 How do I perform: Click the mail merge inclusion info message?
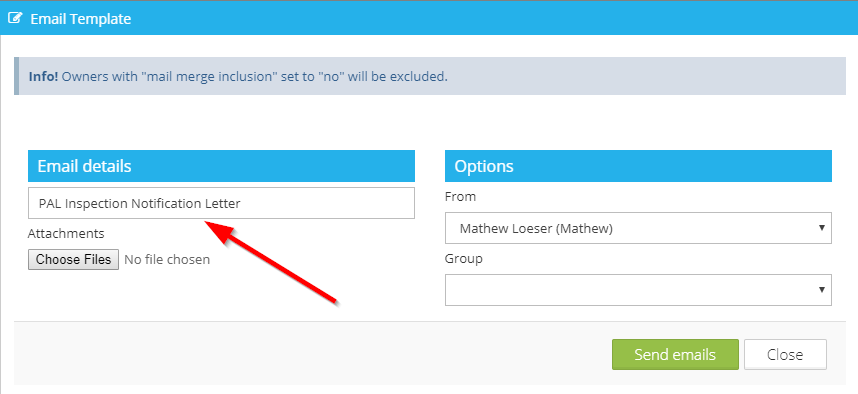coord(254,77)
